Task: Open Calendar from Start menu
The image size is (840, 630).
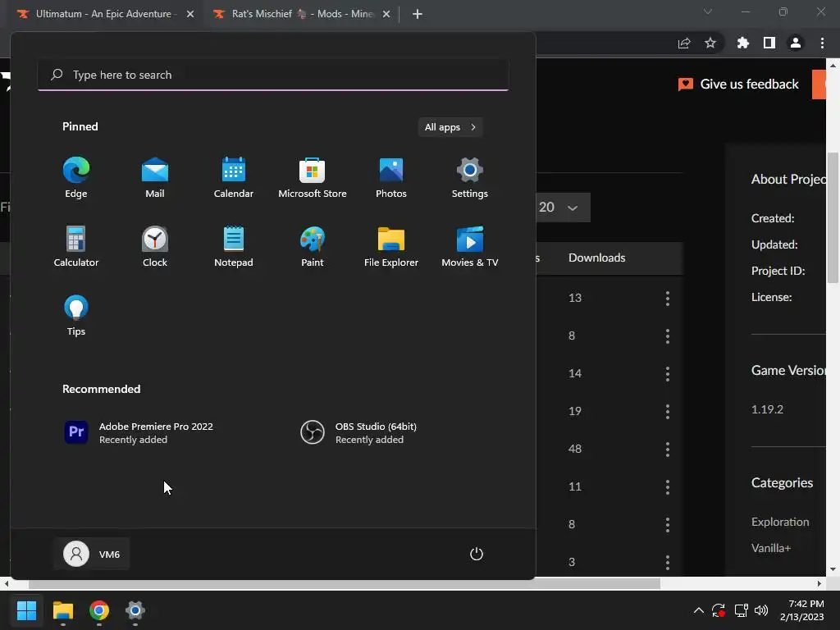Action: (x=234, y=178)
